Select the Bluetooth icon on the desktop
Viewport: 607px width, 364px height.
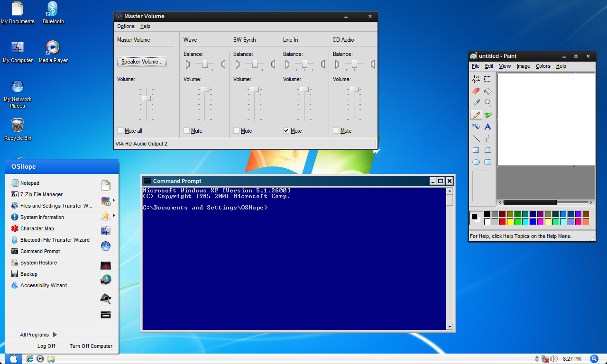[53, 13]
